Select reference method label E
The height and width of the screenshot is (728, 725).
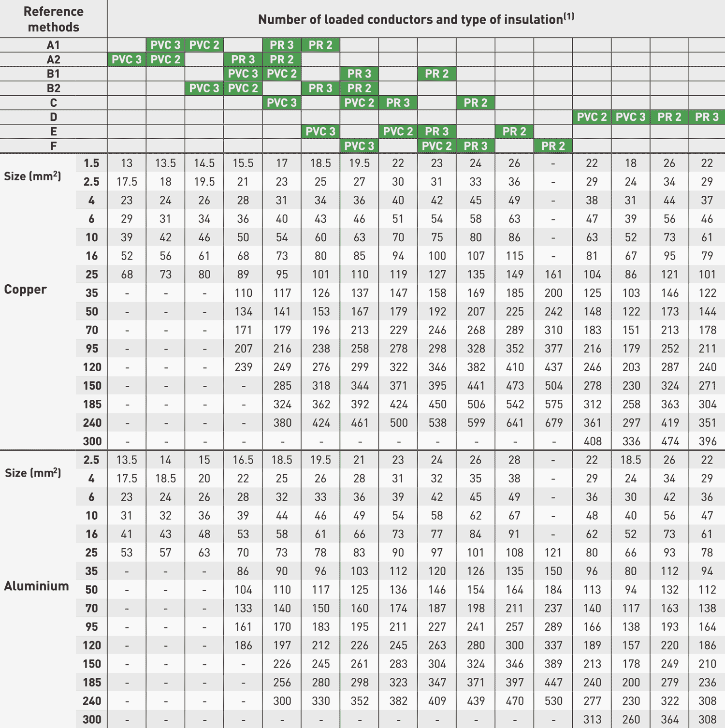point(53,131)
